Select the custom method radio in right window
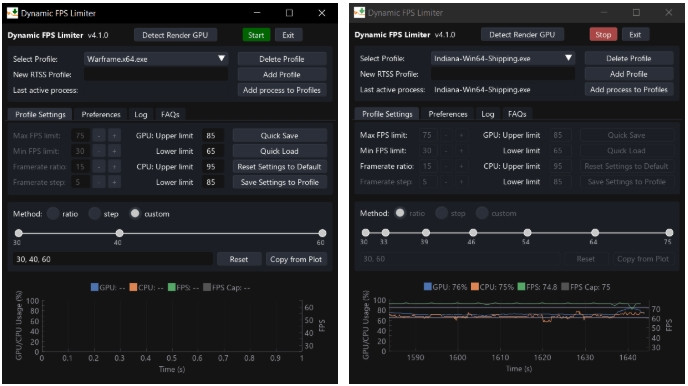The image size is (688, 386). 482,213
